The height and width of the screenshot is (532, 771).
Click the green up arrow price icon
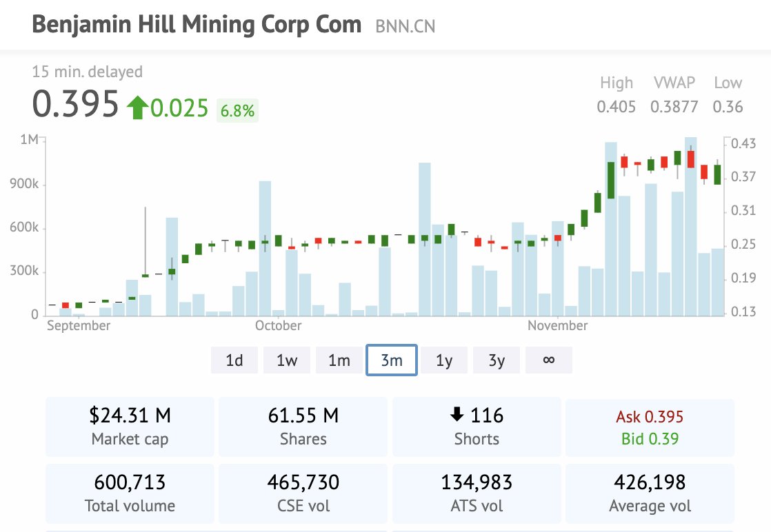coord(137,108)
